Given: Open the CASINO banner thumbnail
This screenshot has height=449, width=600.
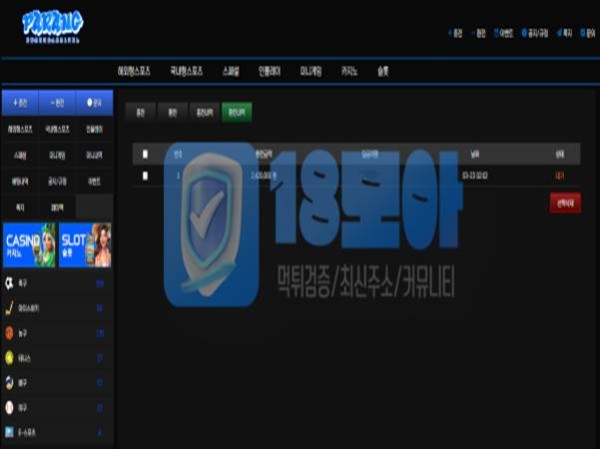Looking at the screenshot, I should point(29,245).
